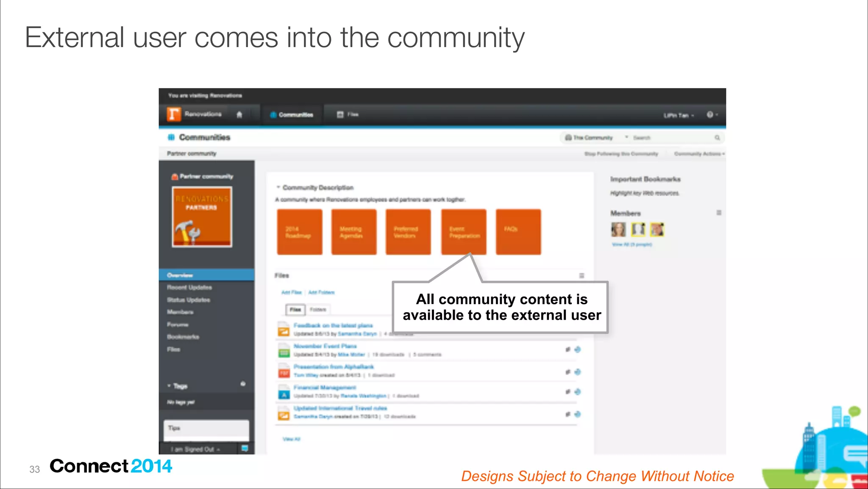This screenshot has width=868, height=489.
Task: Open the chat icon beside Signed Out
Action: [245, 448]
